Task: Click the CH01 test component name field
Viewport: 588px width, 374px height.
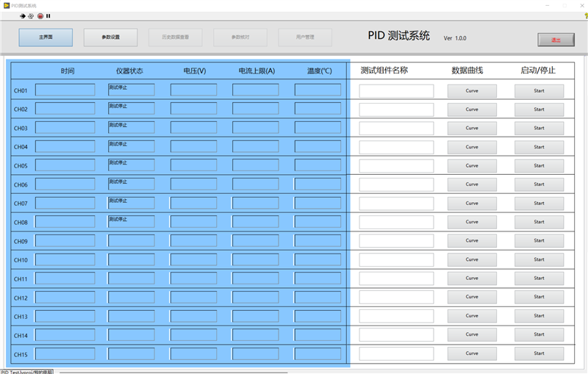Action: (x=396, y=91)
